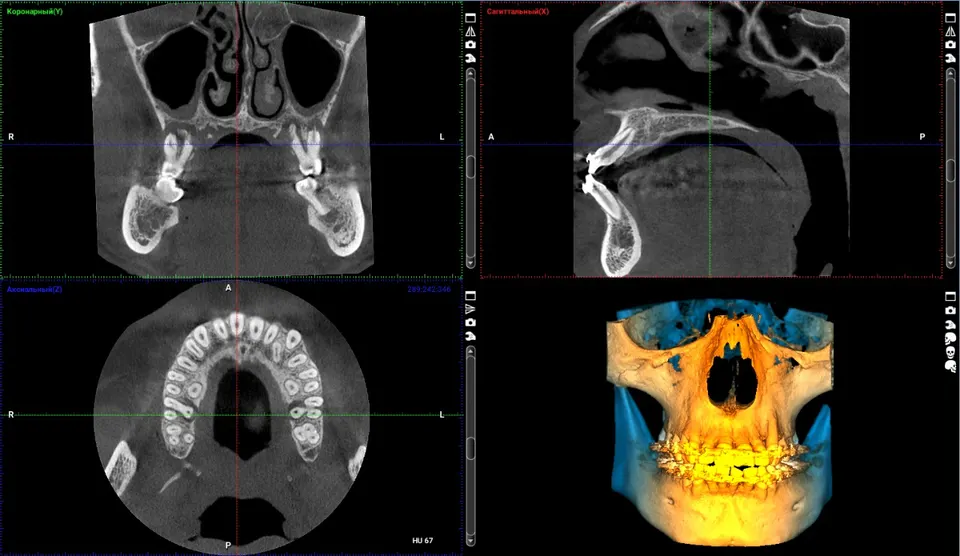Capture sagittal view with camera icon
This screenshot has height=556, width=960.
coord(950,44)
